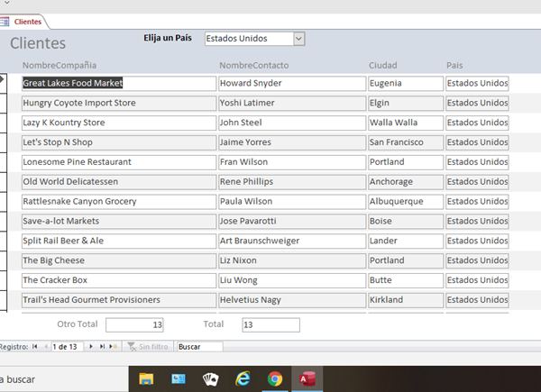This screenshot has height=392, width=541.
Task: Click the city cell Eugenia
Action: click(406, 84)
